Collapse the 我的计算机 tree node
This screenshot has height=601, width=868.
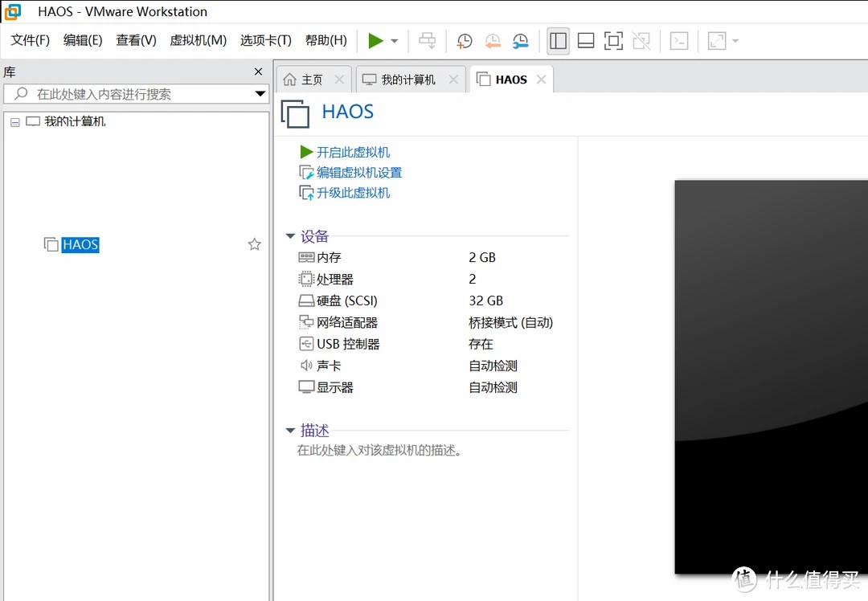14,122
